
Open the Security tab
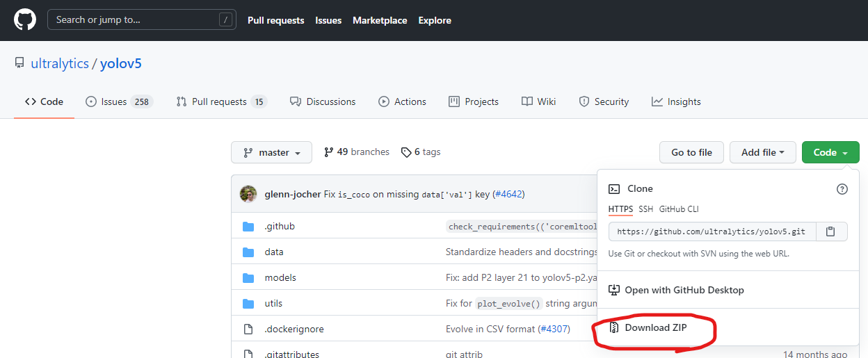(x=604, y=101)
